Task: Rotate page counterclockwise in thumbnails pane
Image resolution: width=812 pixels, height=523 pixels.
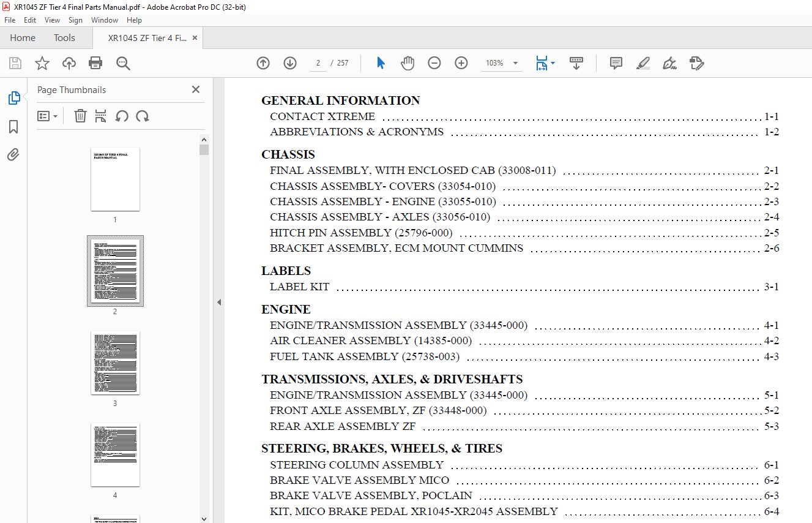Action: pos(122,116)
